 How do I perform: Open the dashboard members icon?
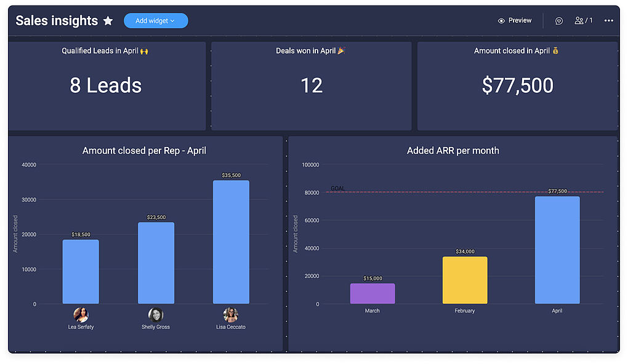(582, 21)
